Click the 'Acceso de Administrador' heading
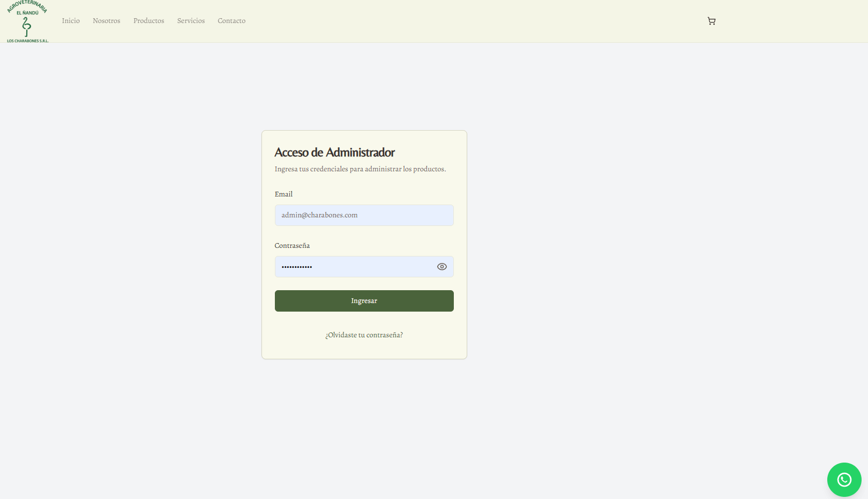Viewport: 868px width, 499px height. [334, 153]
